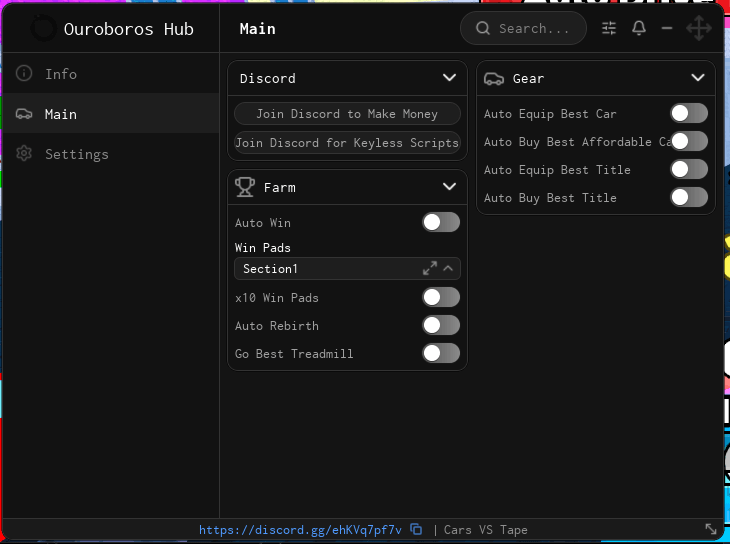Click the move-window arrows icon
Image resolution: width=730 pixels, height=544 pixels.
(699, 28)
